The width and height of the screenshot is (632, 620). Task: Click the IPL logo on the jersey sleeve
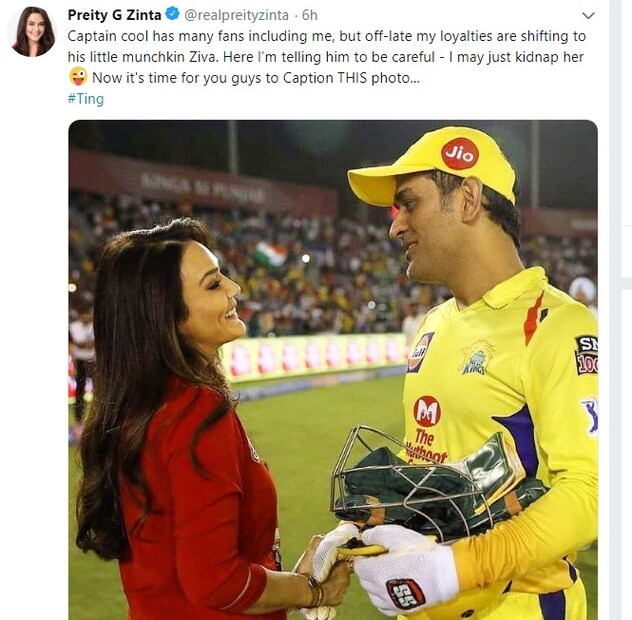click(x=590, y=415)
